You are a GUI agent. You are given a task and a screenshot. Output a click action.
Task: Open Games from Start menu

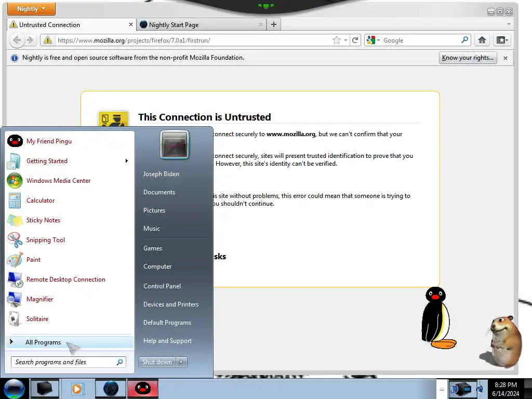(x=153, y=248)
